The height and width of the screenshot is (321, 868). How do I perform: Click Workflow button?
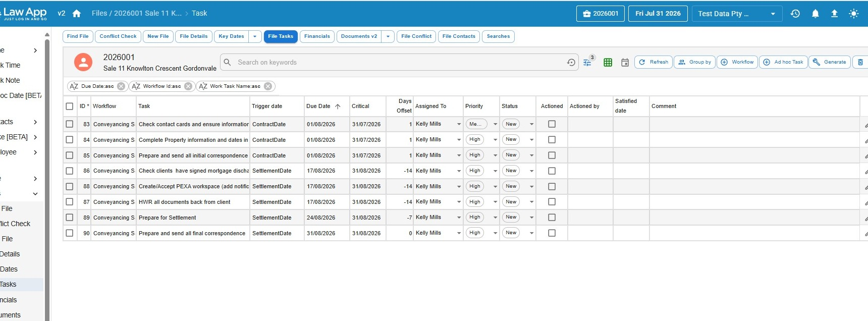tap(737, 62)
